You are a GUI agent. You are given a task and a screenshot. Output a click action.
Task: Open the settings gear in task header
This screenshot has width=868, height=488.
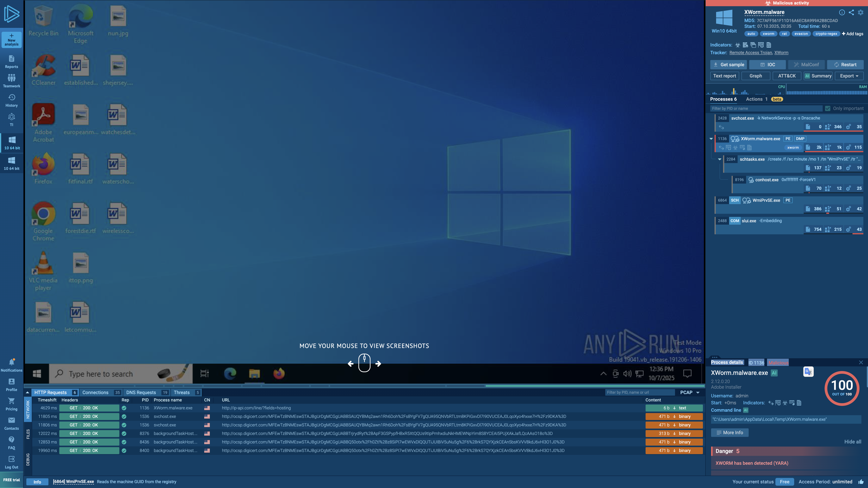click(x=861, y=12)
